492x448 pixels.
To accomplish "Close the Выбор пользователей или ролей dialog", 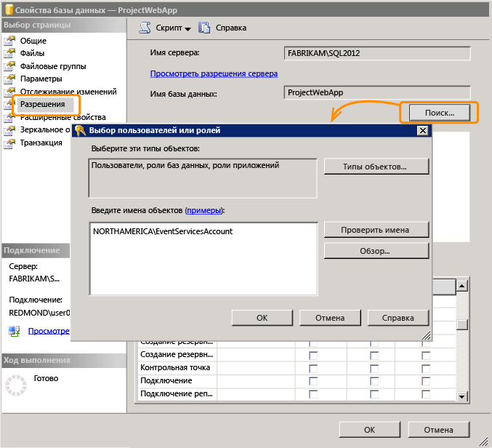I will tap(423, 131).
